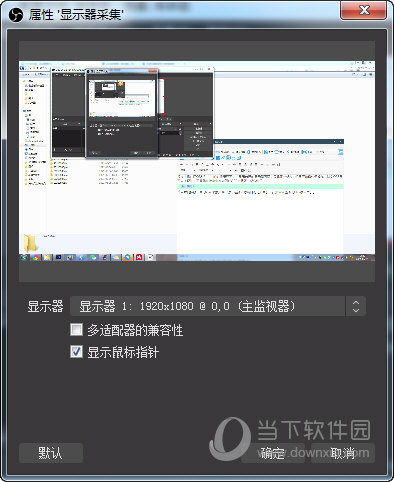
Task: Click the 显示器 field label
Action: coord(45,306)
